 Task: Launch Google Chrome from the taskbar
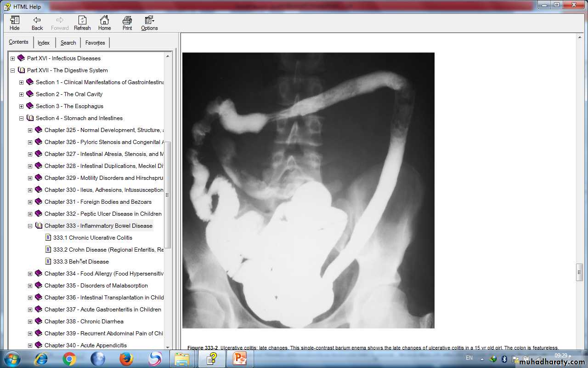click(x=69, y=358)
